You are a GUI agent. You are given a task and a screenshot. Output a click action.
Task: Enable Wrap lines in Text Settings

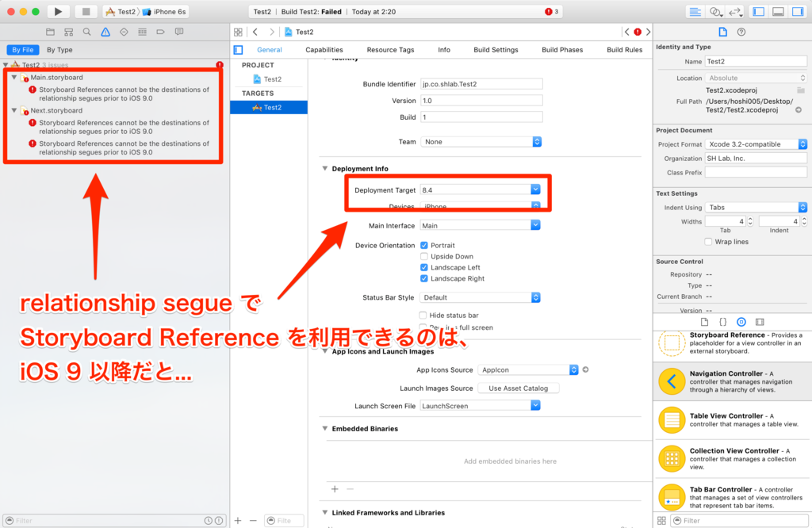coord(708,242)
